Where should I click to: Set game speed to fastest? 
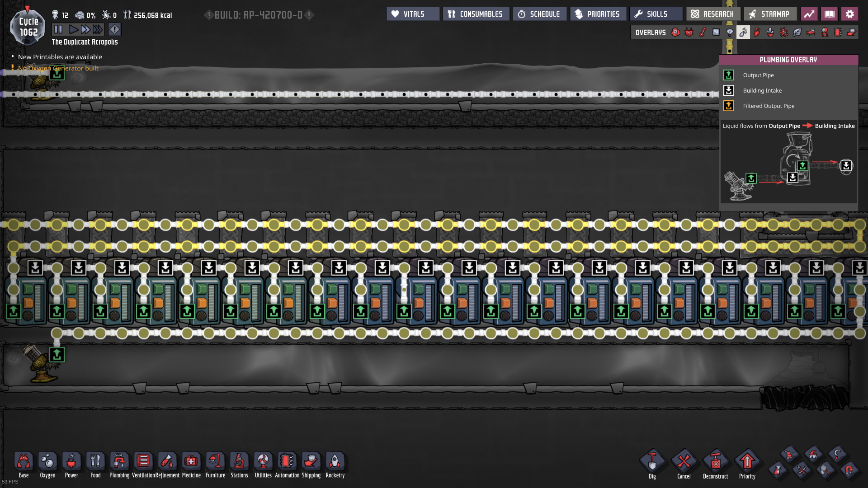pyautogui.click(x=98, y=29)
